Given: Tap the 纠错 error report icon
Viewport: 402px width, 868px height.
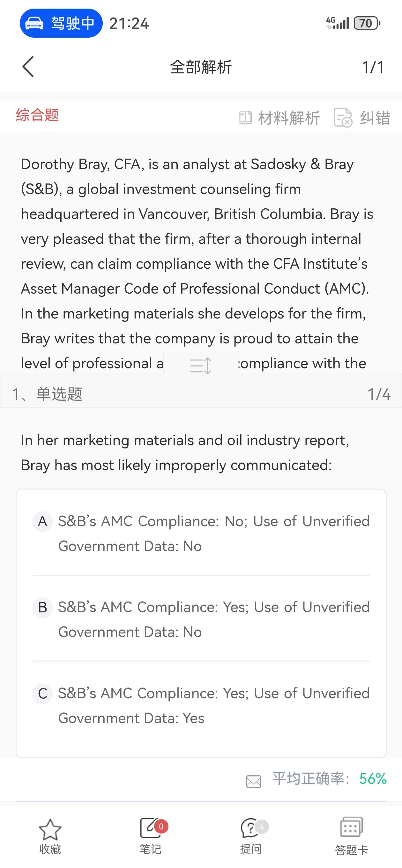Looking at the screenshot, I should [343, 118].
